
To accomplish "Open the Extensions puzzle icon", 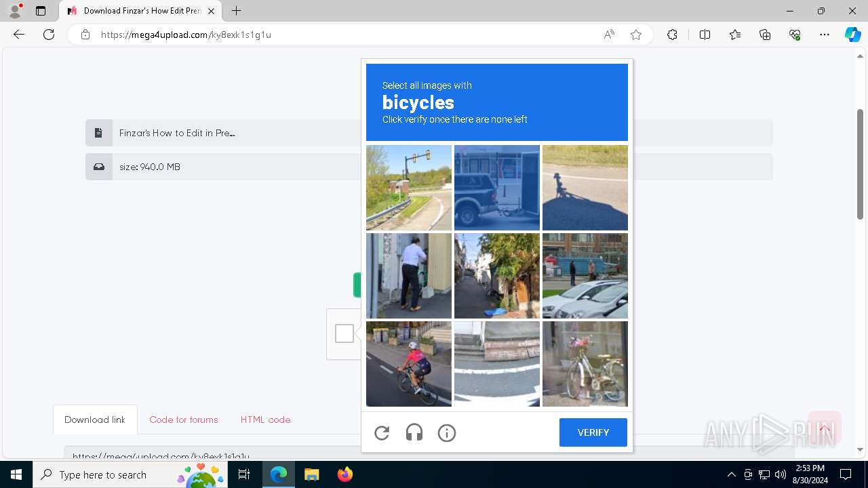I will coord(672,35).
